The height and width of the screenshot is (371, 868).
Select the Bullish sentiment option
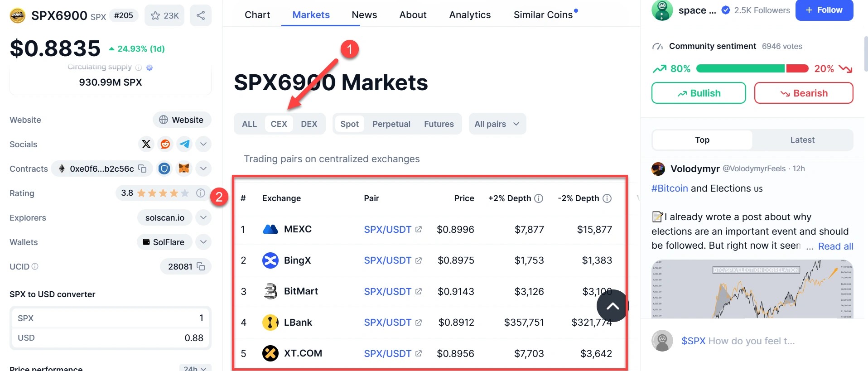pyautogui.click(x=698, y=93)
